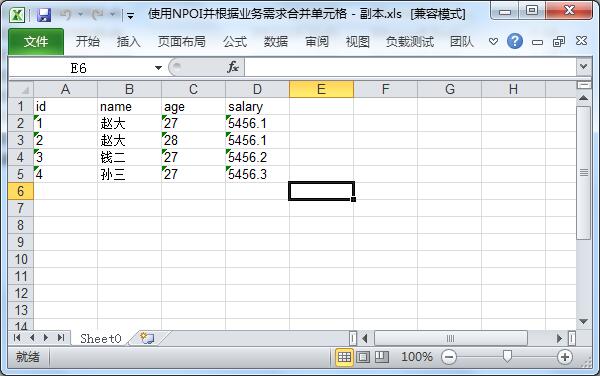Click into the formula bar input
The image size is (600, 376).
410,68
